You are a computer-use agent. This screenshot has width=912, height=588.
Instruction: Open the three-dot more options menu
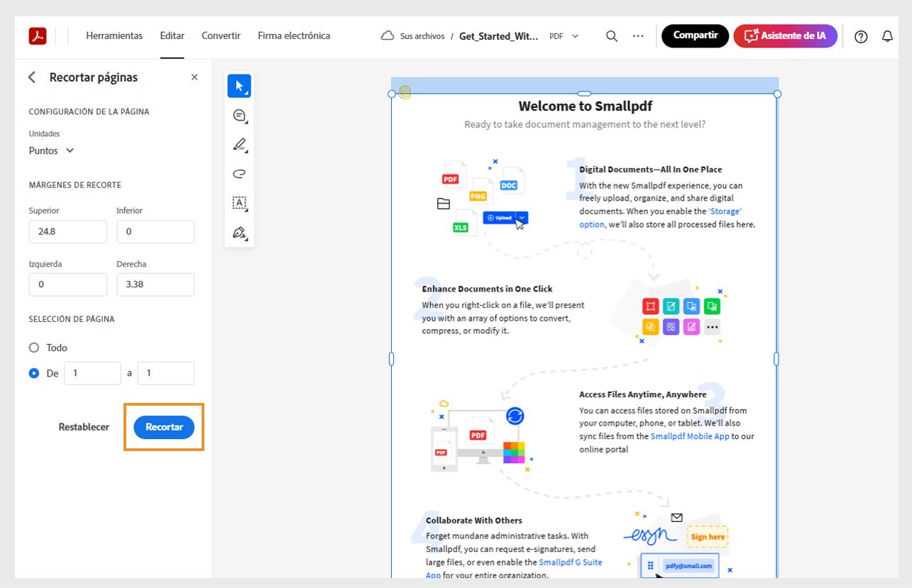click(x=638, y=36)
